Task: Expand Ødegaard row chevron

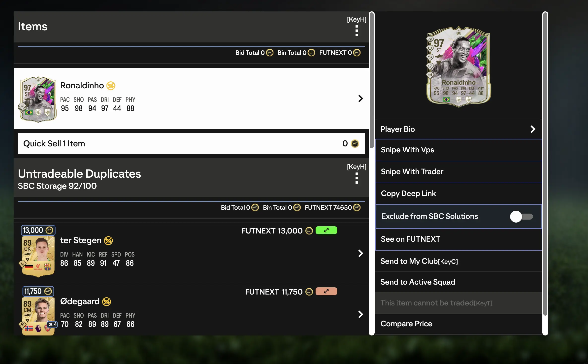Action: [x=361, y=314]
